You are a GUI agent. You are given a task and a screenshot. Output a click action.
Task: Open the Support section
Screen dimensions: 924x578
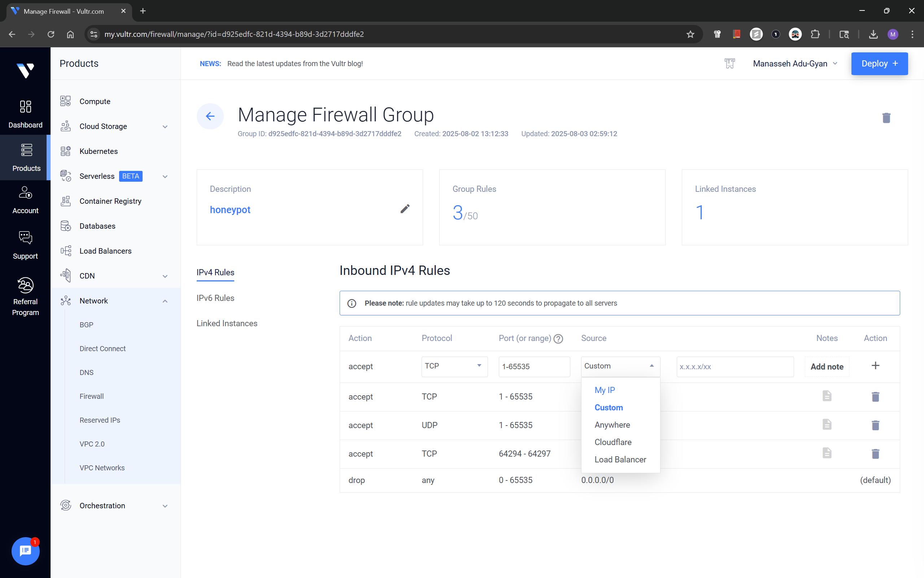click(25, 245)
